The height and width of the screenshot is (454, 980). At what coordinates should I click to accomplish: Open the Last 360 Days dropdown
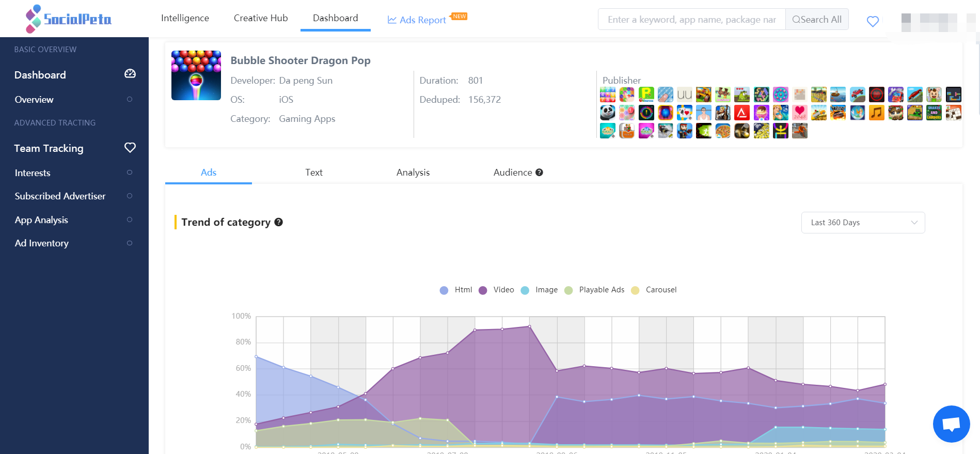click(863, 223)
